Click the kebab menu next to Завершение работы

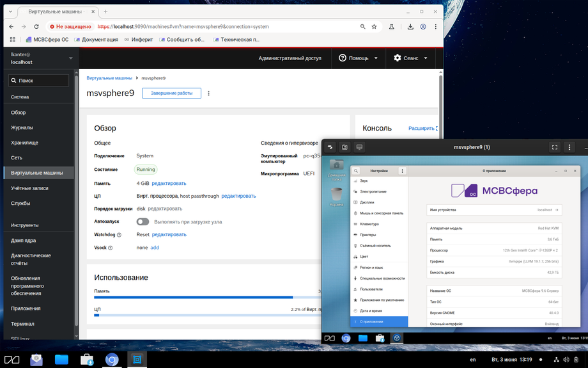pyautogui.click(x=208, y=93)
